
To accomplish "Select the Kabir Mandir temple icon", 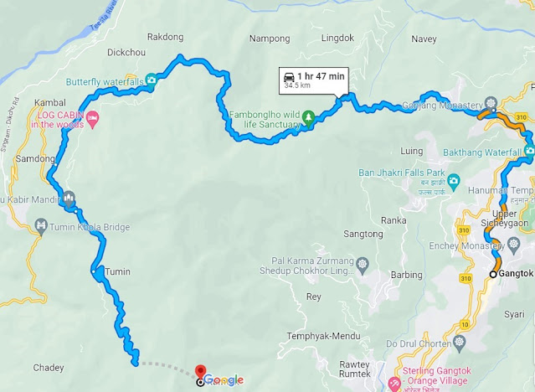I will [x=69, y=199].
